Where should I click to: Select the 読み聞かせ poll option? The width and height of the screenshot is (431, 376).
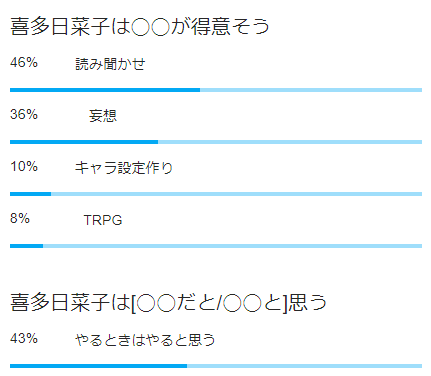110,64
